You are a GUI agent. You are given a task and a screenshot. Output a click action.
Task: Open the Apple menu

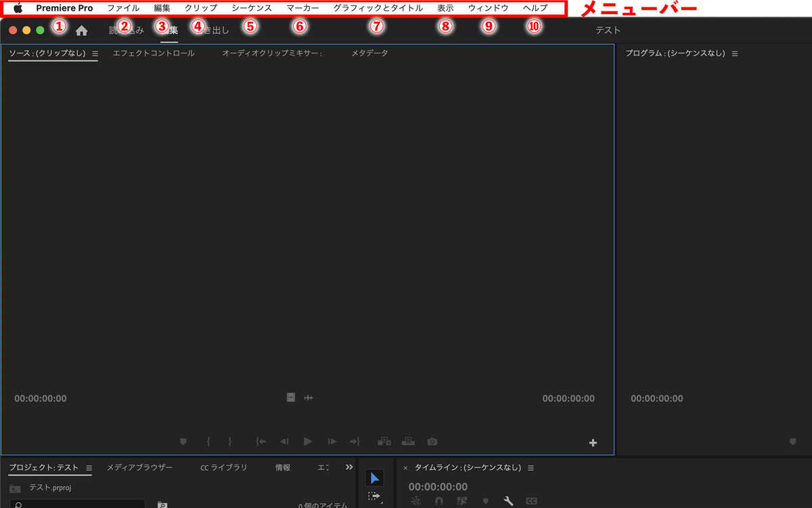[x=18, y=8]
